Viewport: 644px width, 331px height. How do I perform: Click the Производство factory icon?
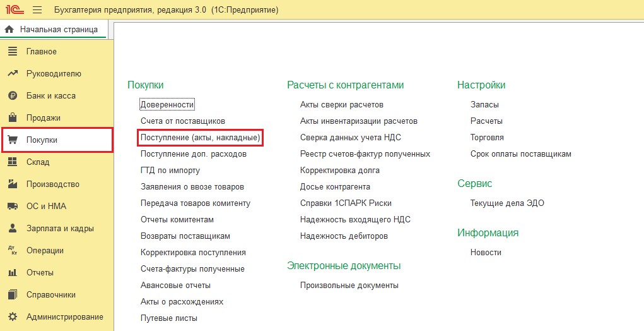pyautogui.click(x=13, y=184)
